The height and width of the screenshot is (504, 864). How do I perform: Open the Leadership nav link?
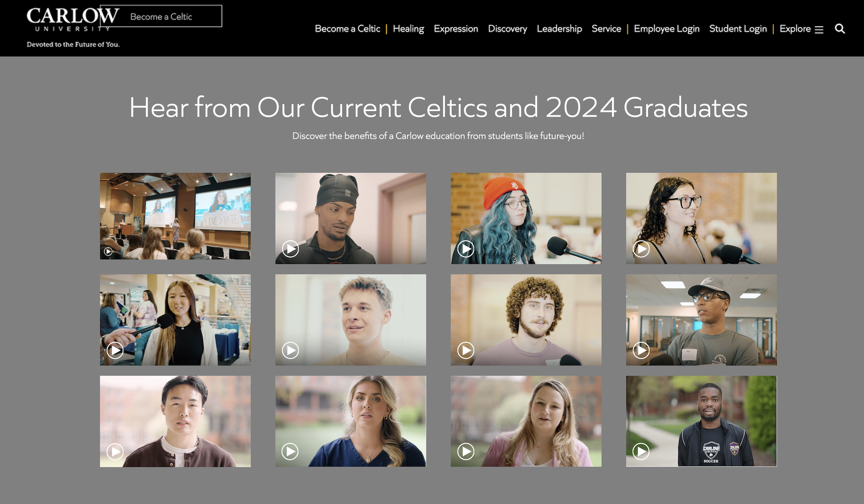(559, 29)
